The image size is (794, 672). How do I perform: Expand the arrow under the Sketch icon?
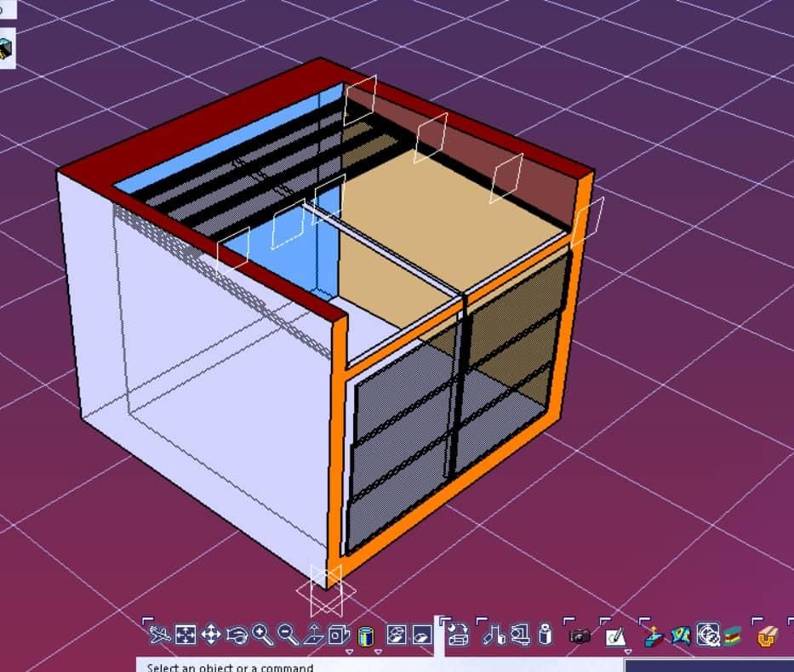[628, 652]
